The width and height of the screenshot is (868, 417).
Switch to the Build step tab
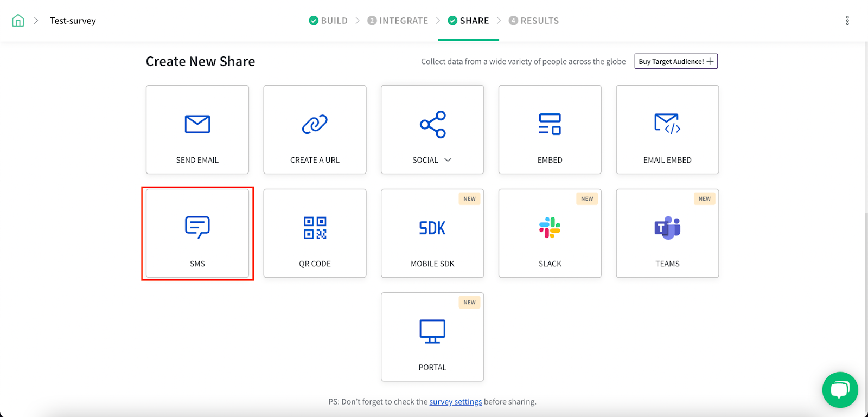coord(328,21)
